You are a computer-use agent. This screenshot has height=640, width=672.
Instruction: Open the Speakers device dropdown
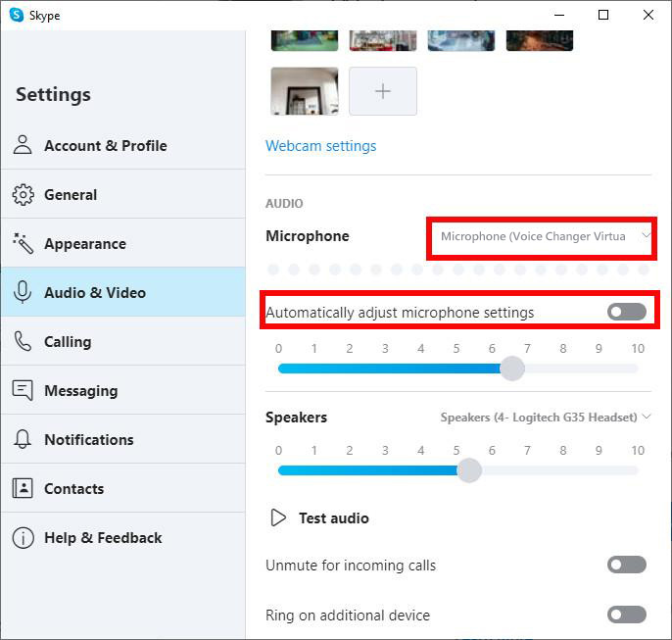546,418
